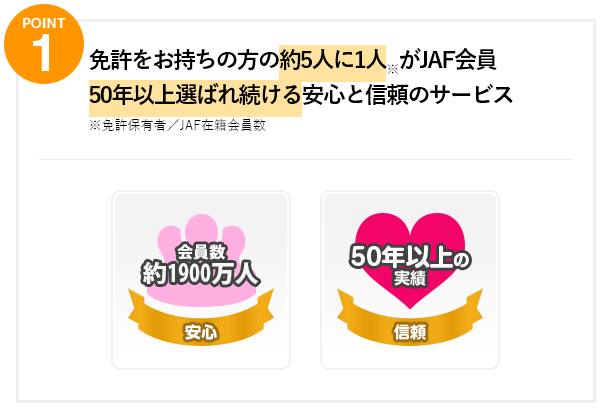Viewport: 604px width, 413px height.
Task: Click the horizontal divider line under heading
Action: pyautogui.click(x=306, y=159)
